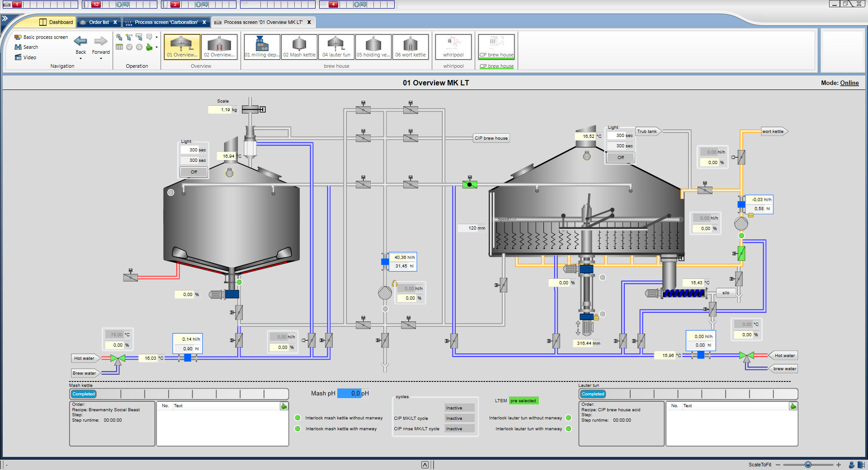Expand the Back button dropdown arrow
Screen dimensions: 868x470
tap(80, 58)
